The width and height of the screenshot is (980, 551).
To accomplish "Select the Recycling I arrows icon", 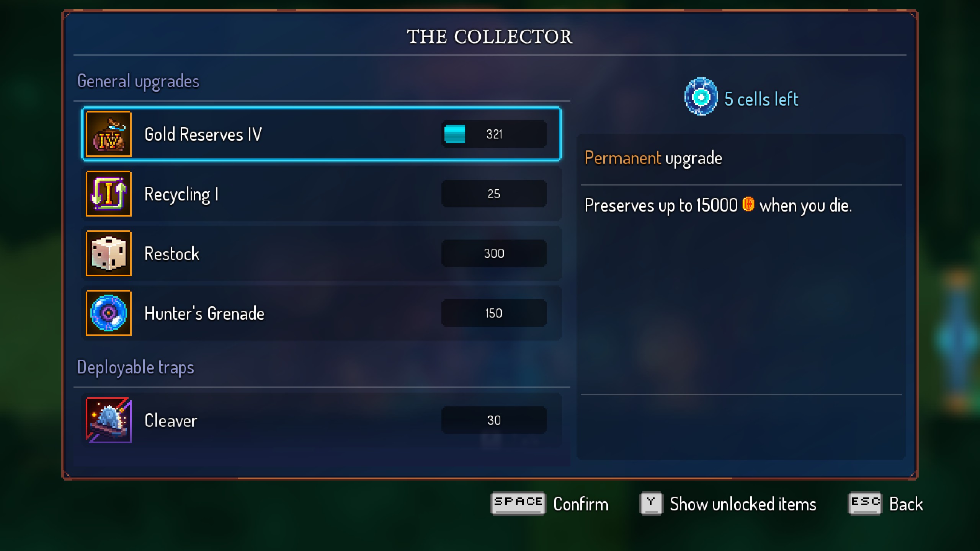I will click(x=109, y=194).
